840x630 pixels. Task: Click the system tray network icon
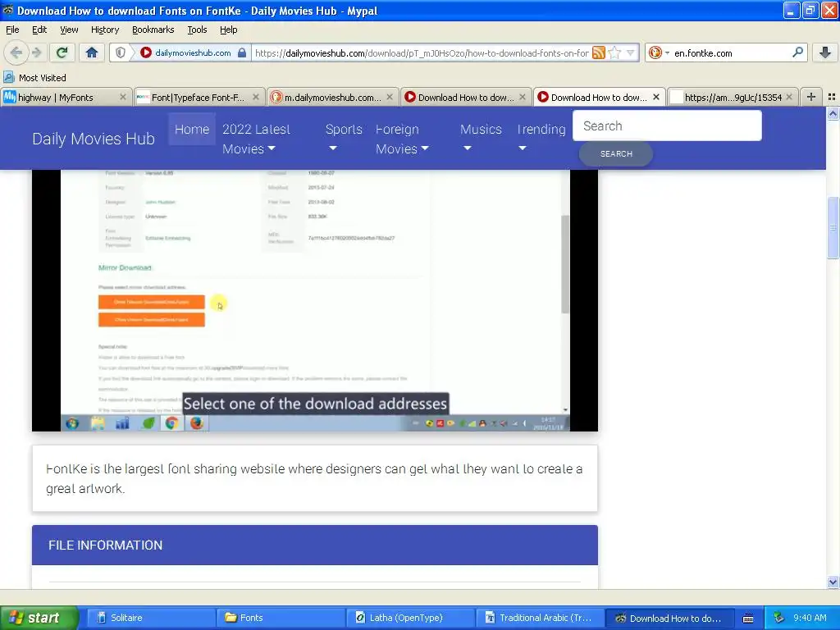pyautogui.click(x=778, y=618)
